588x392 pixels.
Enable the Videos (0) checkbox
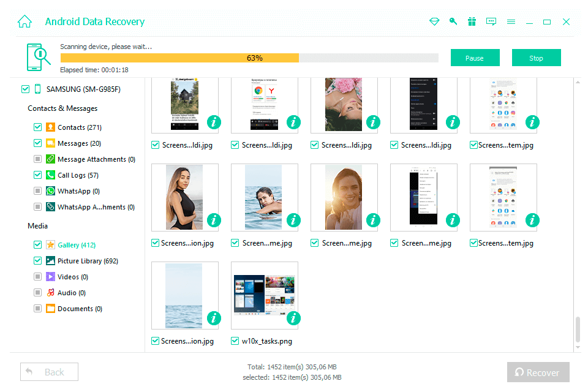pos(38,276)
